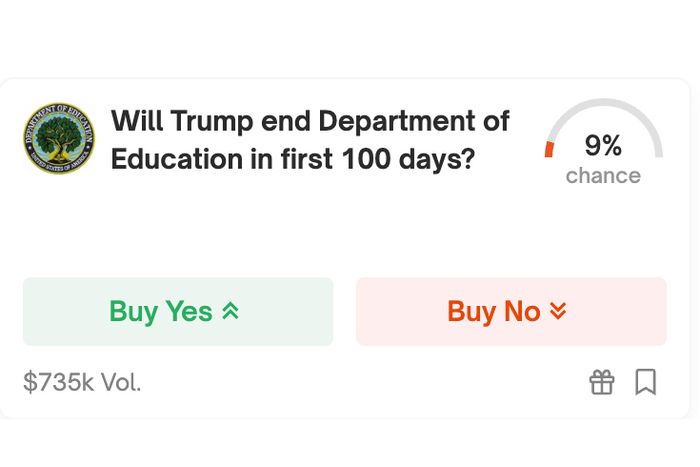Viewport: 700px width, 467px height.
Task: Click the 9% figure in the gauge
Action: pyautogui.click(x=603, y=145)
